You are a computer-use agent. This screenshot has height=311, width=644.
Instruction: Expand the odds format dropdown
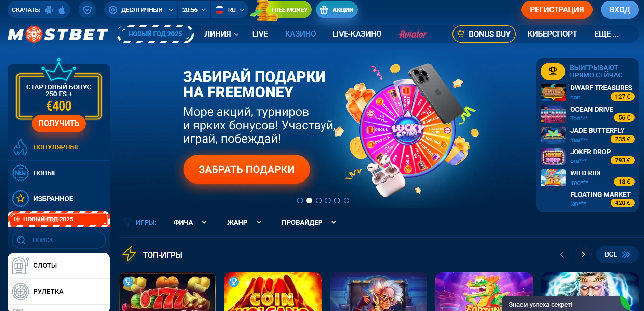tap(141, 10)
